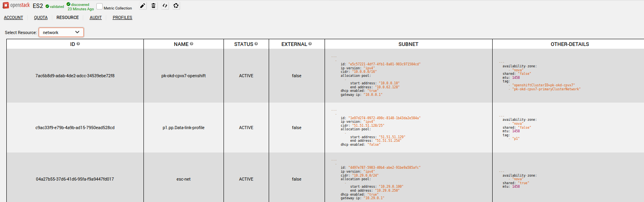The image size is (644, 202).
Task: Click help icon beside STATUS column header
Action: tap(256, 44)
